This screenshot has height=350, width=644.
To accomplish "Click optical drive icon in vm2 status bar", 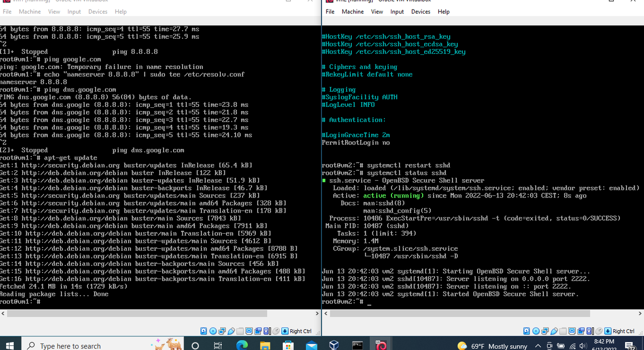I will (536, 331).
